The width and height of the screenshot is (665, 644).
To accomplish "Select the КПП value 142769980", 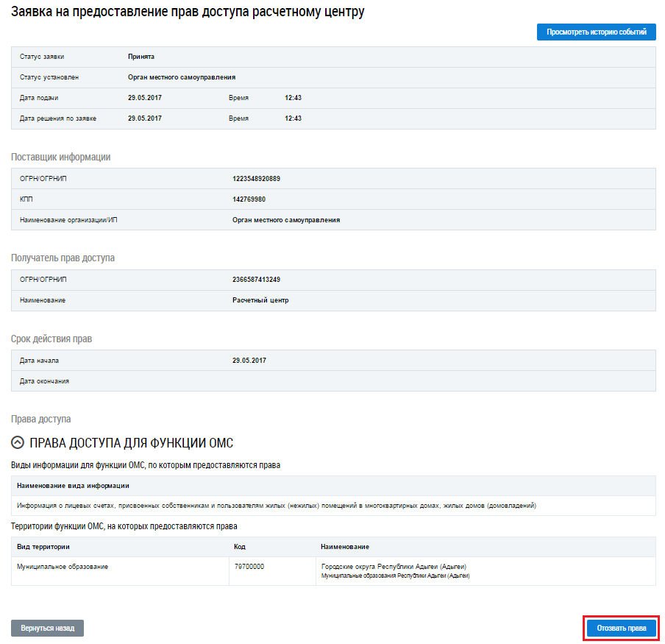I will click(249, 199).
